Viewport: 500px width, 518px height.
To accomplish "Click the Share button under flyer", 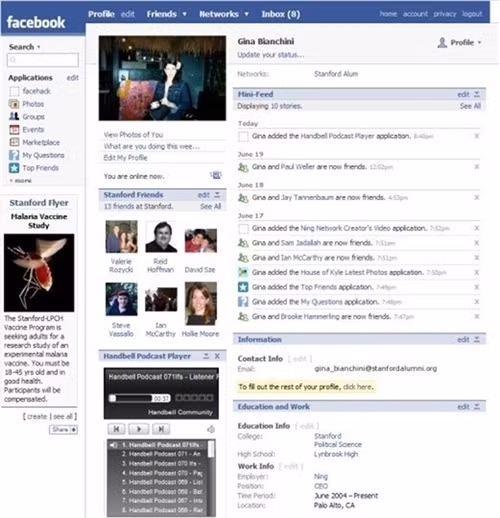I will pyautogui.click(x=63, y=429).
